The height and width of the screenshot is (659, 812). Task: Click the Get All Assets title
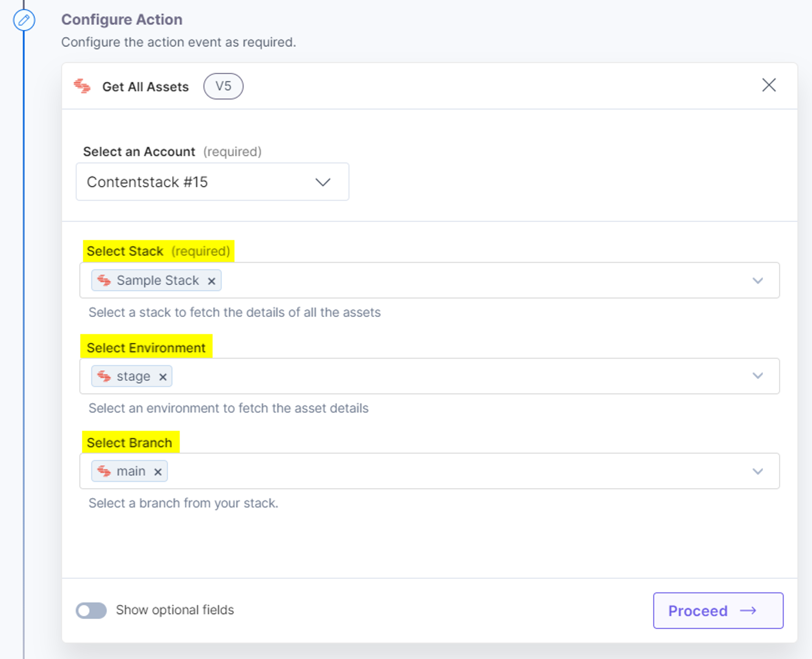[145, 87]
